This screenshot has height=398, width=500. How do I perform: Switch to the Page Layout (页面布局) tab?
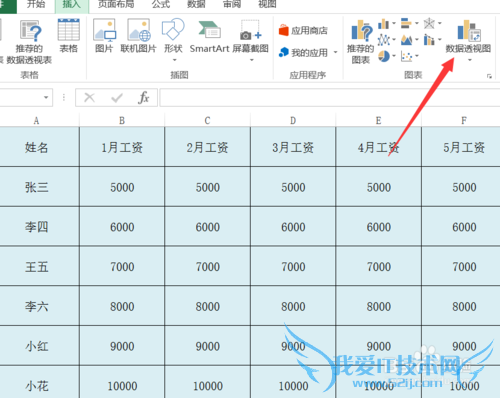116,5
